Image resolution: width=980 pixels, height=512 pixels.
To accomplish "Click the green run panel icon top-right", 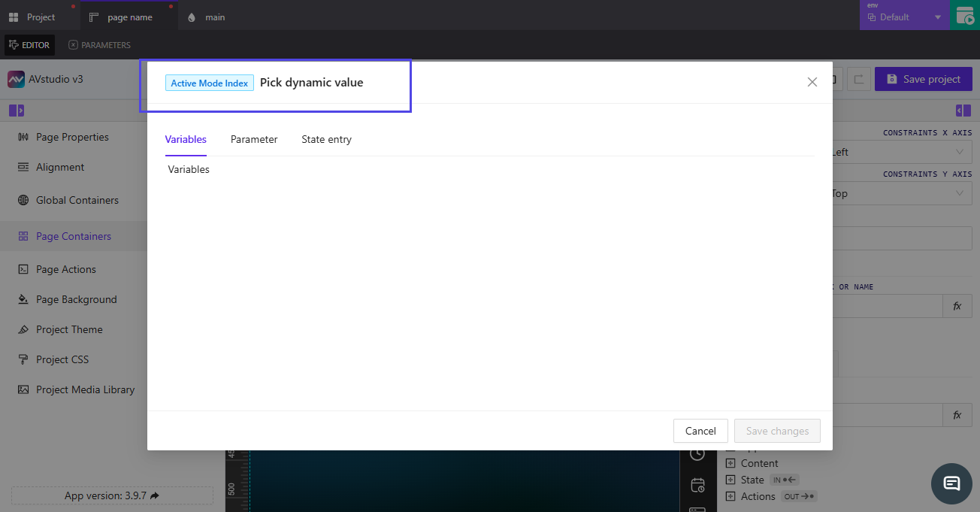I will pyautogui.click(x=966, y=15).
